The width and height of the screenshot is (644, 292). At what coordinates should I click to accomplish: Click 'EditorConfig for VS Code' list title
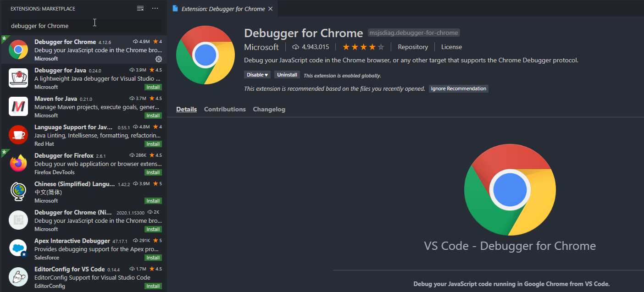tap(70, 270)
